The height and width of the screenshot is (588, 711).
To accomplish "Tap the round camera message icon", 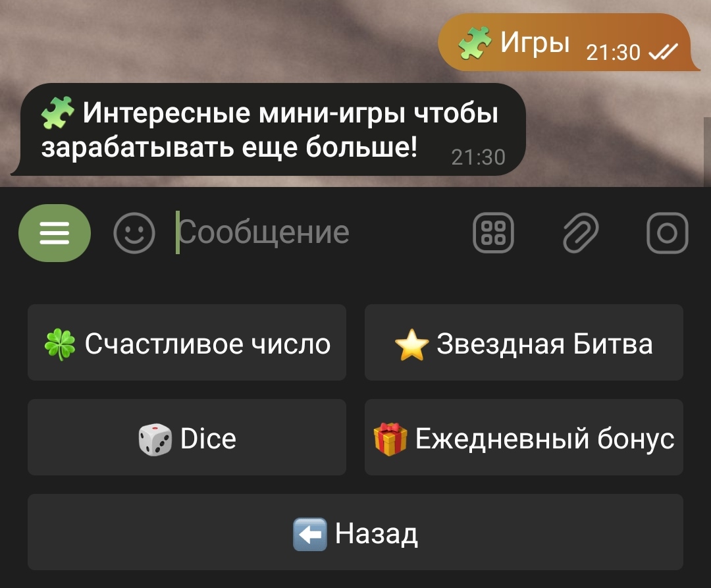I will (668, 233).
